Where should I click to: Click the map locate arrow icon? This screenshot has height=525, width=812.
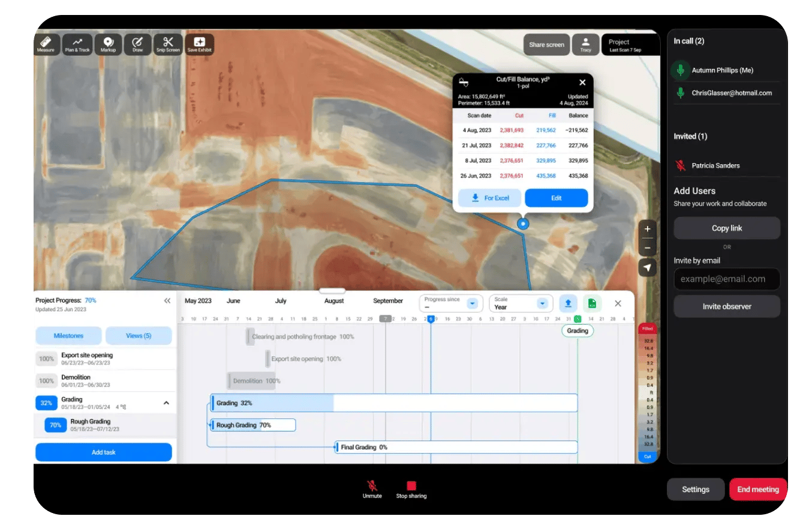coord(647,268)
